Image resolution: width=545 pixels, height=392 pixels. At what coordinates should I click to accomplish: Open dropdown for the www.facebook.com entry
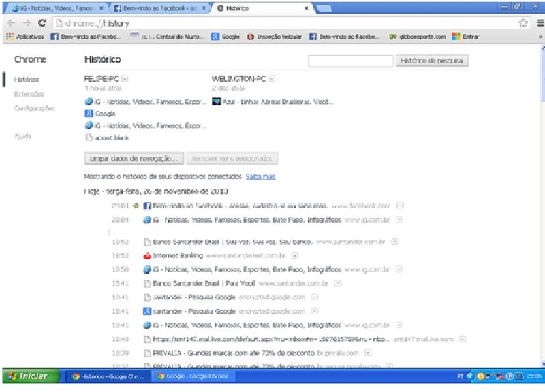pyautogui.click(x=400, y=206)
